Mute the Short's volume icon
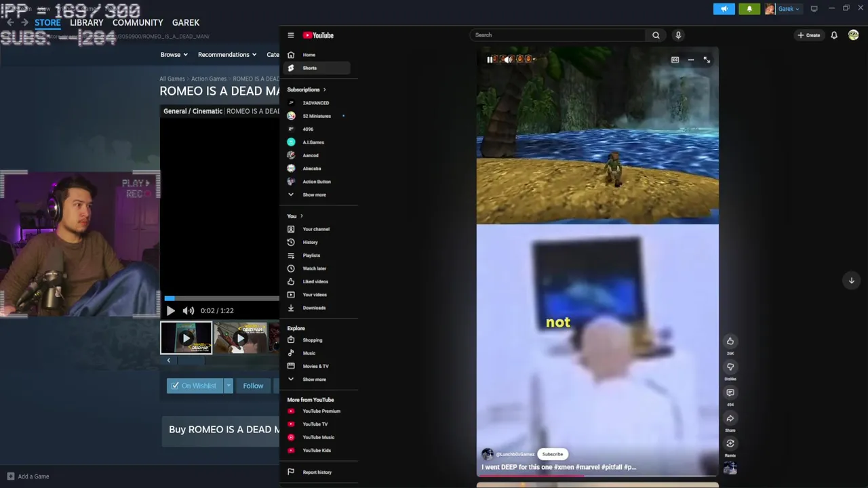The width and height of the screenshot is (868, 488). pos(507,60)
